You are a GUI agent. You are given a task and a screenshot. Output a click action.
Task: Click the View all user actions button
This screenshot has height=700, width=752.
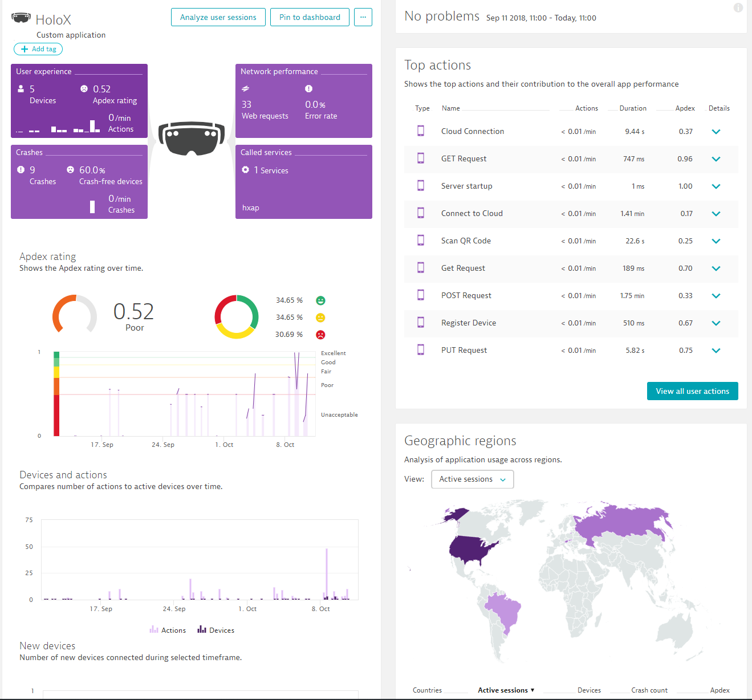tap(692, 390)
